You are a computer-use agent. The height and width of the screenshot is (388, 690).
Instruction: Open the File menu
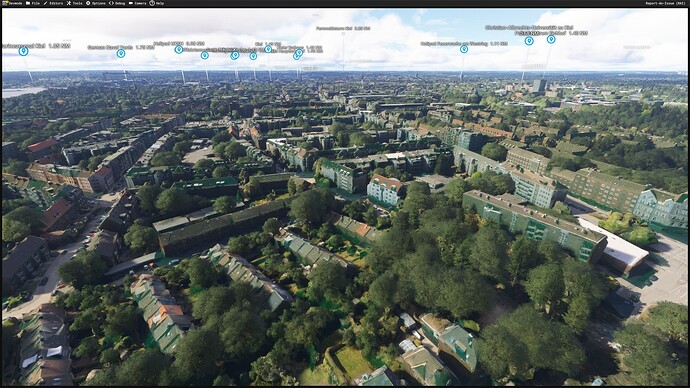[x=33, y=3]
